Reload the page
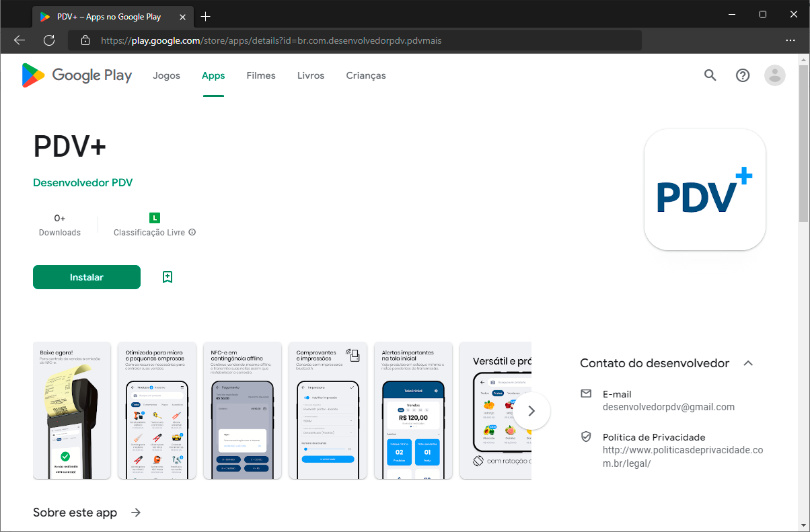 (x=49, y=40)
